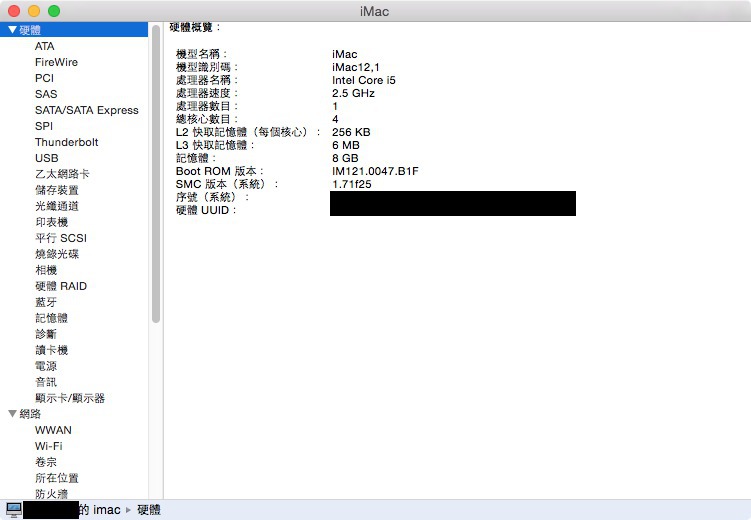Select Wi-Fi in the sidebar

(48, 446)
